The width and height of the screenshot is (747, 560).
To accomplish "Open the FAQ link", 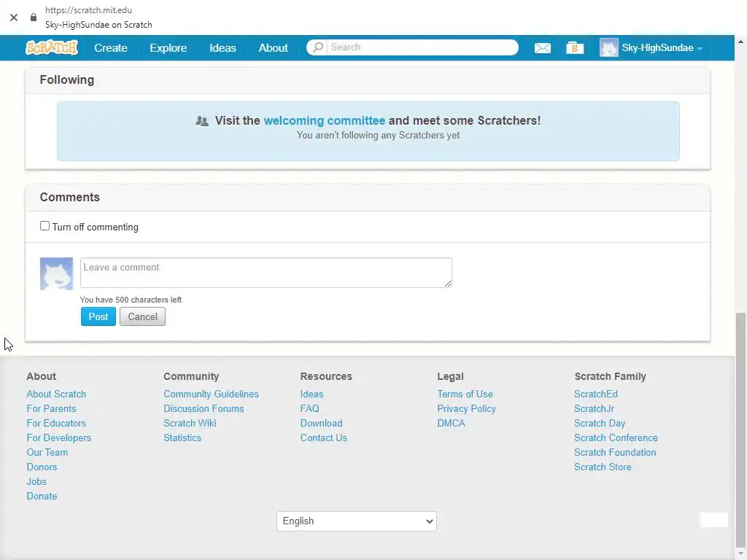I will click(309, 408).
